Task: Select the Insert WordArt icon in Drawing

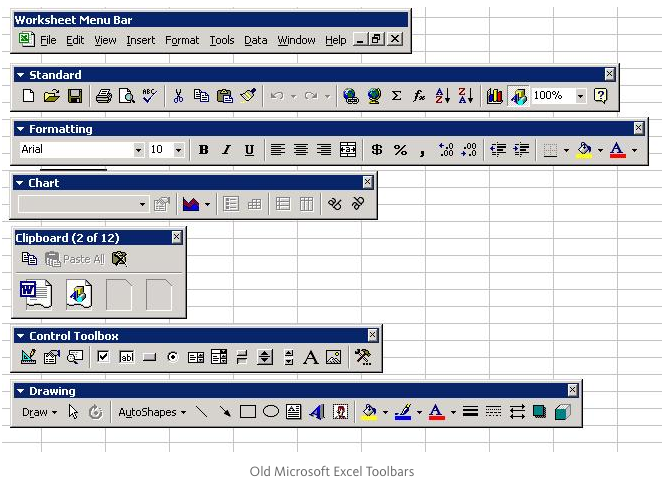Action: click(317, 412)
